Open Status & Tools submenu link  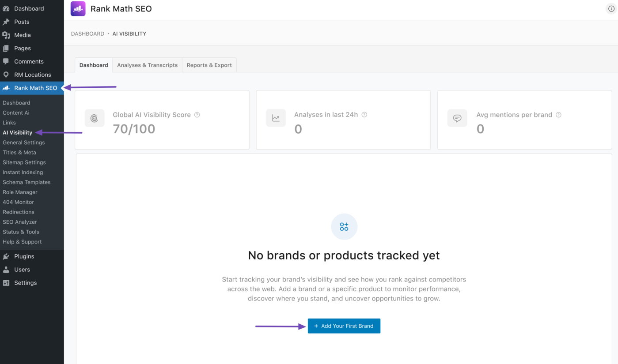click(21, 232)
